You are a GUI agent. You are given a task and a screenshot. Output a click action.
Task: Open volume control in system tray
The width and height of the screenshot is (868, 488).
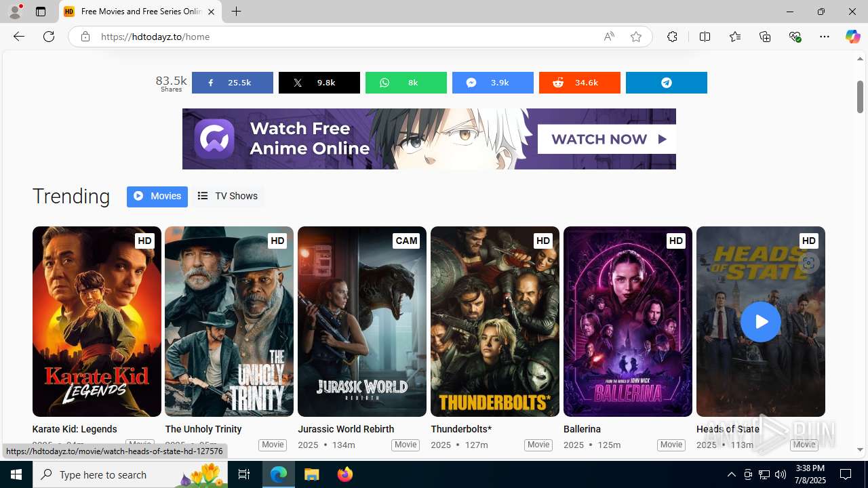781,474
